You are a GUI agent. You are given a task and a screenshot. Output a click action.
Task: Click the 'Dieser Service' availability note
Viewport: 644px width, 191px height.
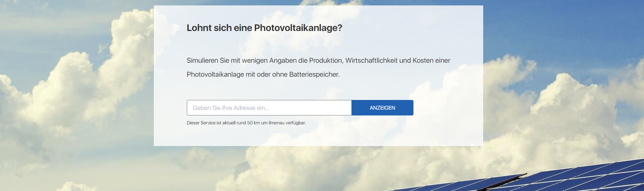pyautogui.click(x=201, y=123)
